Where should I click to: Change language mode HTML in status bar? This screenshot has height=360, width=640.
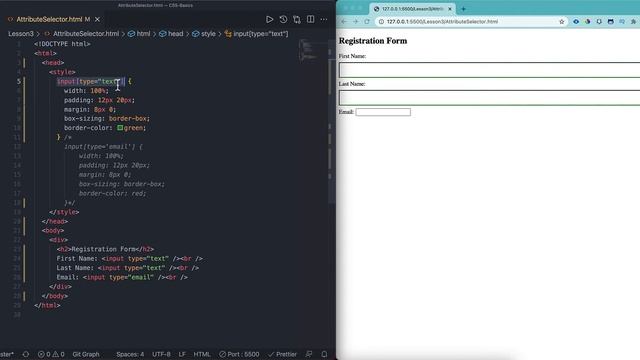202,354
